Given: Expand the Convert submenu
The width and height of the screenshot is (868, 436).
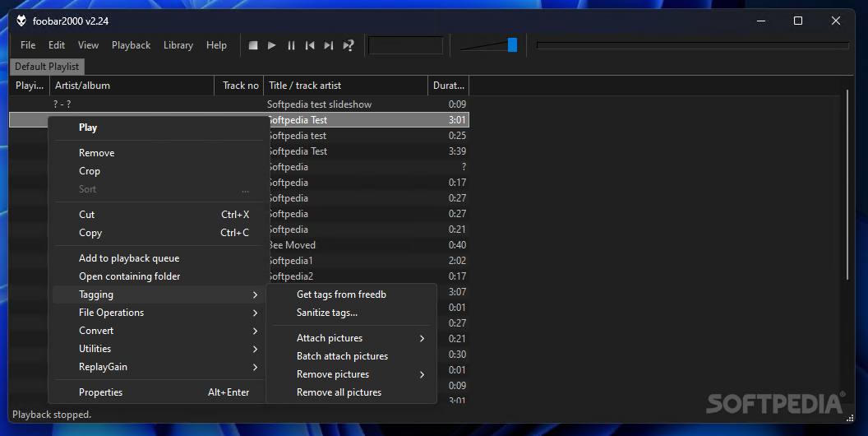Looking at the screenshot, I should [158, 331].
